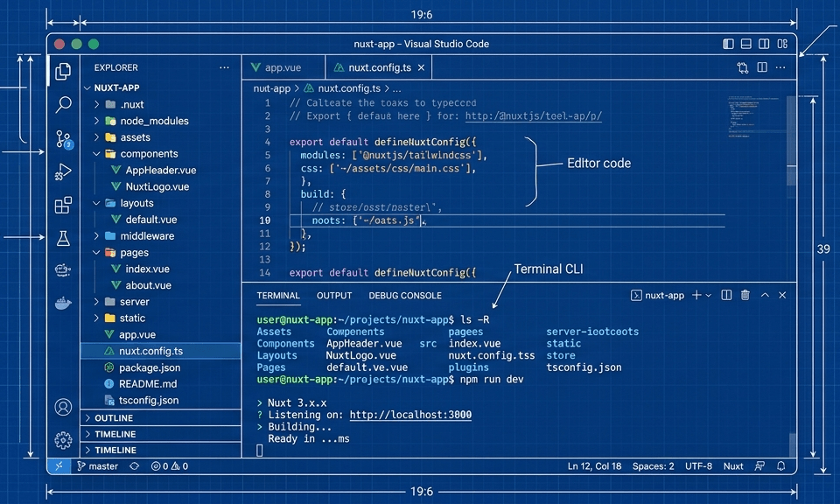The width and height of the screenshot is (840, 504).
Task: Expand the OUTLINE section
Action: tap(161, 417)
